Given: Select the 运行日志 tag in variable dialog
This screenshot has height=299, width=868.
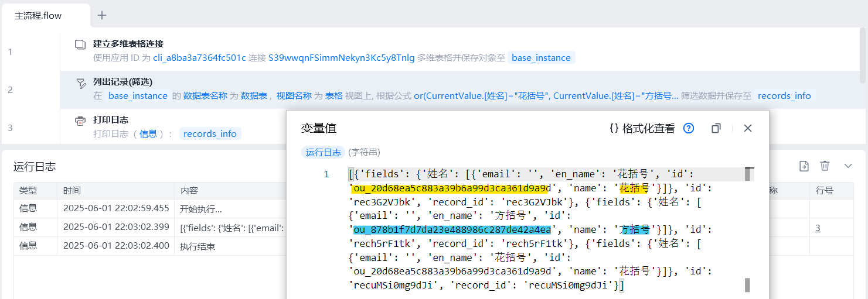Looking at the screenshot, I should pyautogui.click(x=322, y=152).
